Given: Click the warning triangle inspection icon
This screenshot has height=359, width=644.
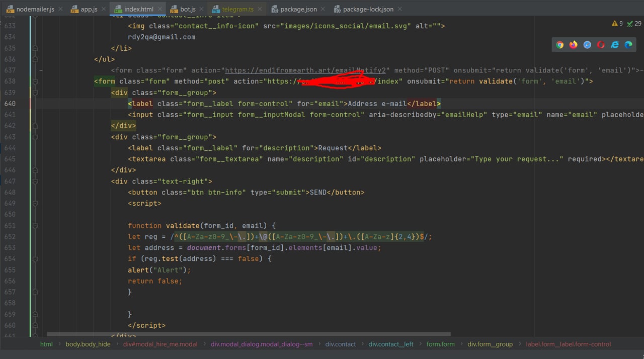Looking at the screenshot, I should click(614, 24).
